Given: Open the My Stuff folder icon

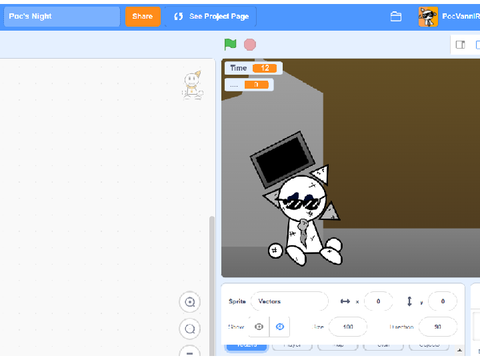Looking at the screenshot, I should tap(396, 16).
